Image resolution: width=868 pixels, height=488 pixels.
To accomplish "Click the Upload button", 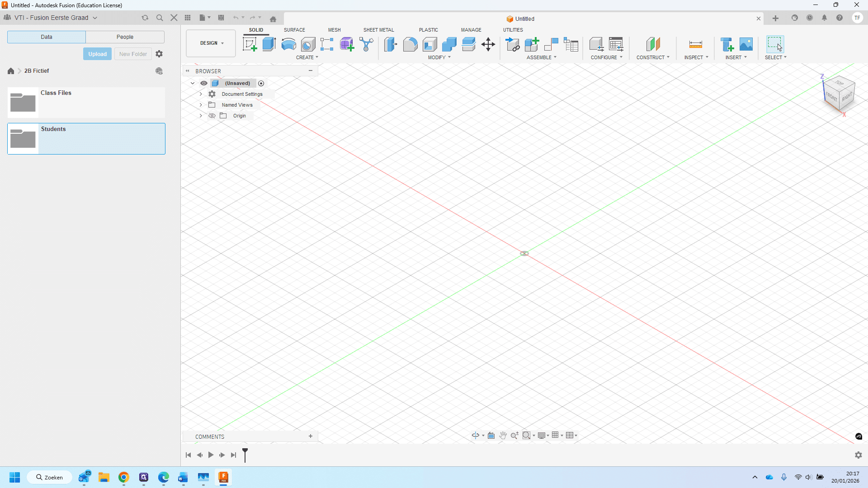I will 97,54.
